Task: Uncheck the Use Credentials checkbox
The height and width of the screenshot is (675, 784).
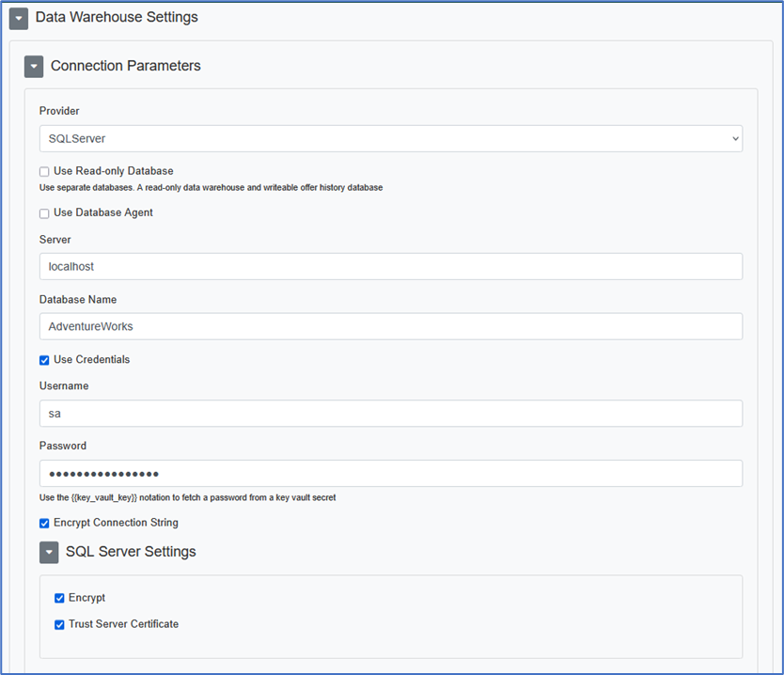Action: 44,360
